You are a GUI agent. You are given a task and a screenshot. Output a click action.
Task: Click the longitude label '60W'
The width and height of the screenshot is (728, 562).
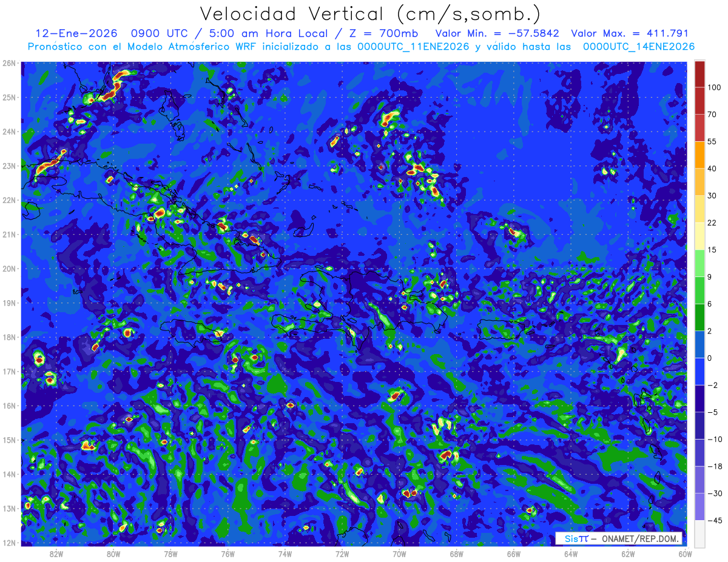tap(685, 554)
